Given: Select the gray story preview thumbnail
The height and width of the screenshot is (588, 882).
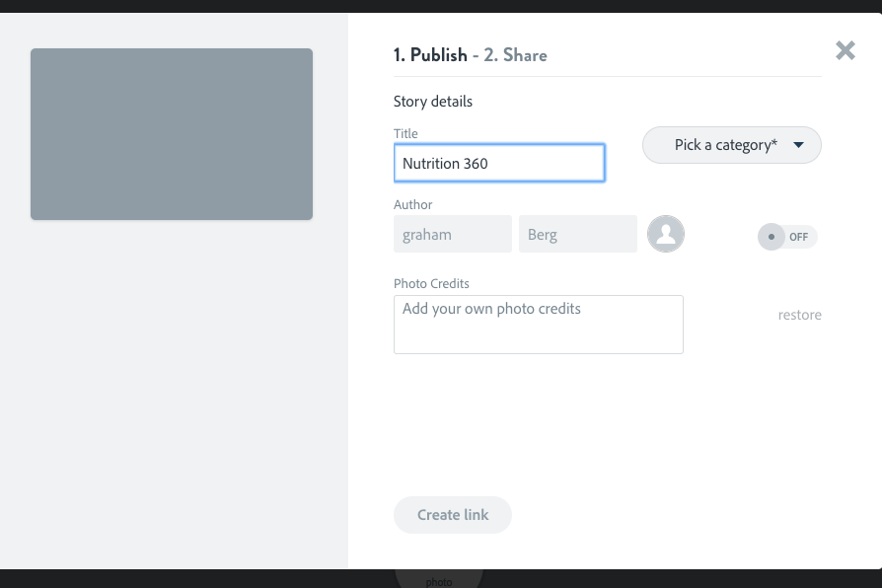Looking at the screenshot, I should click(172, 134).
